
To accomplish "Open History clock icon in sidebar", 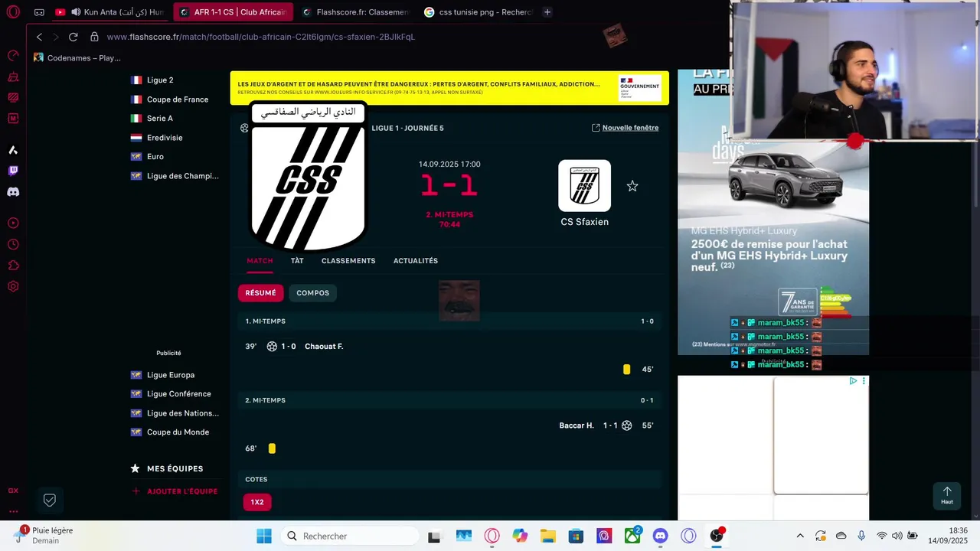I will click(x=13, y=244).
